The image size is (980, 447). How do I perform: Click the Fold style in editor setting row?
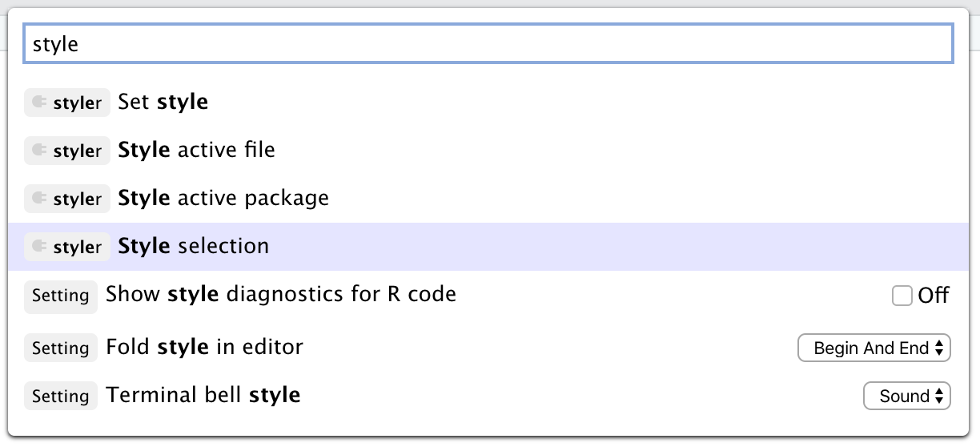click(x=204, y=348)
